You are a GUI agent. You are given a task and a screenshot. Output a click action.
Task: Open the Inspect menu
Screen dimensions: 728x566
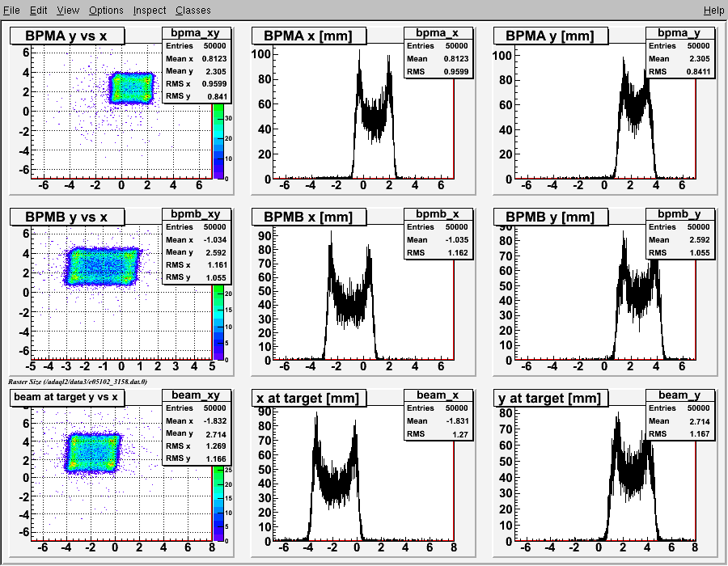150,11
